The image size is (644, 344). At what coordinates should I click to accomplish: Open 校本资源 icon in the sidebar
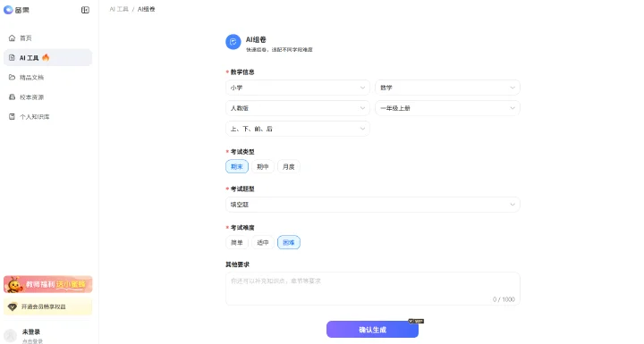click(x=12, y=96)
